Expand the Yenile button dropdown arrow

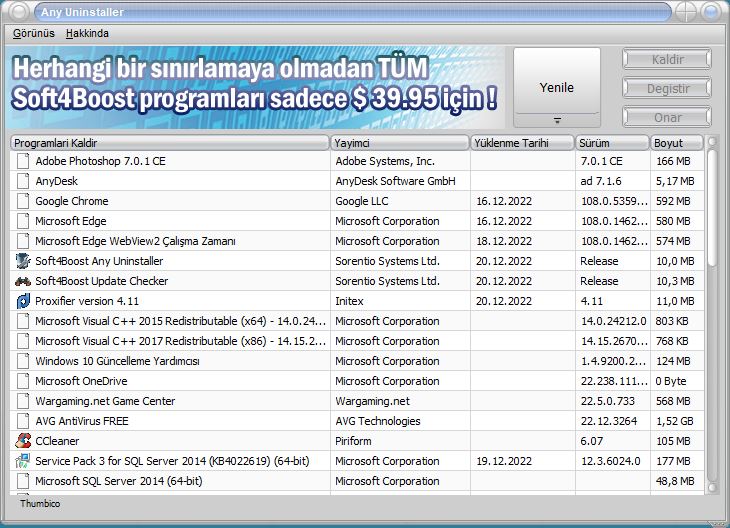pyautogui.click(x=557, y=121)
